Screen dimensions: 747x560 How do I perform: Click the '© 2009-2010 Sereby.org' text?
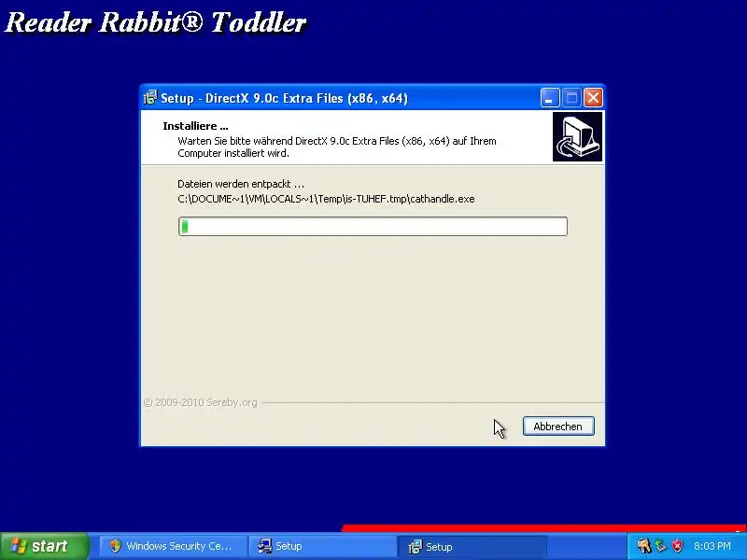(x=200, y=402)
